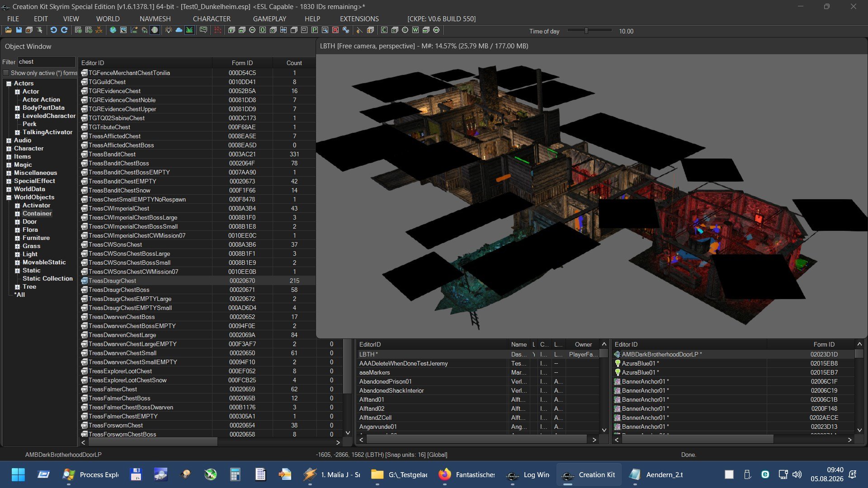Sort cell list by Name column
Screen dimensions: 868x488
click(x=519, y=344)
